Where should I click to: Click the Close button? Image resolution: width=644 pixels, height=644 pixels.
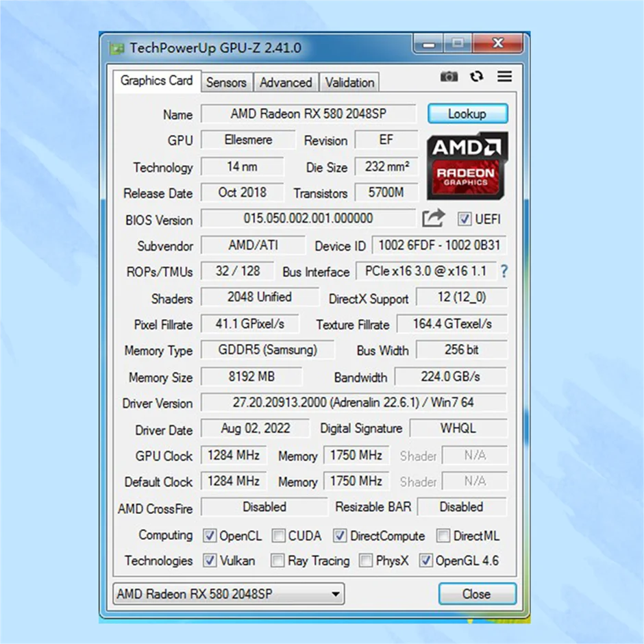[x=477, y=594]
